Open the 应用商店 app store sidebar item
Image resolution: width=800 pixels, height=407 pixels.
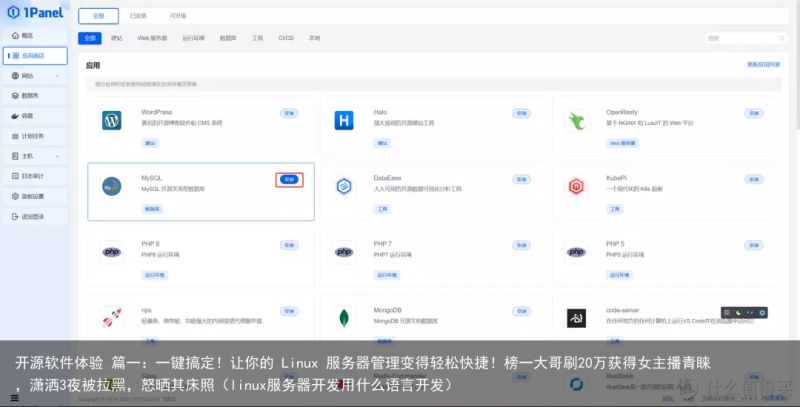35,56
